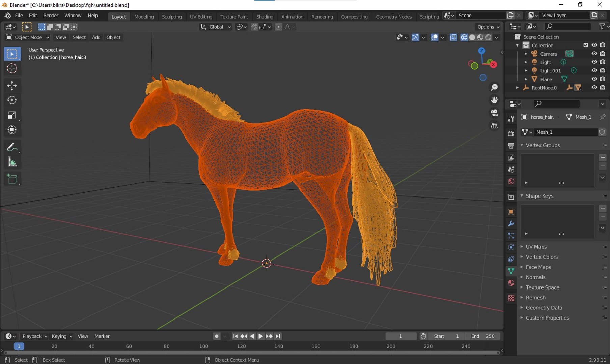Expand the UV Maps panel
The height and width of the screenshot is (364, 610).
point(536,247)
